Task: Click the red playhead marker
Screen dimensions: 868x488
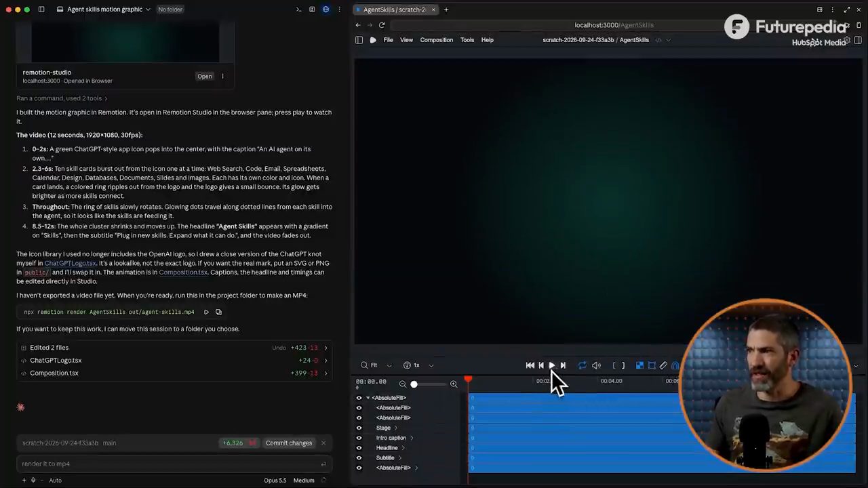Action: point(468,380)
